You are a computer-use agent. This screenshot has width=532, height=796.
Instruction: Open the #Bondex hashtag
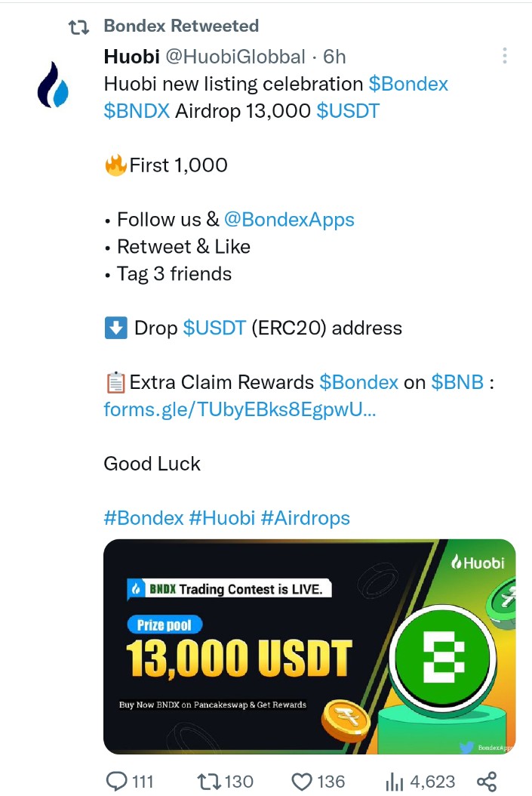tap(143, 518)
